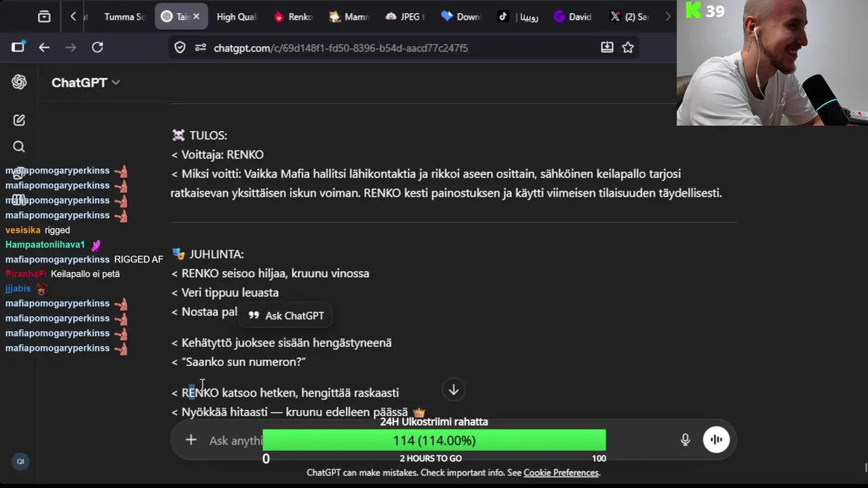
Task: Reload the chatgpt.com page
Action: (x=98, y=47)
